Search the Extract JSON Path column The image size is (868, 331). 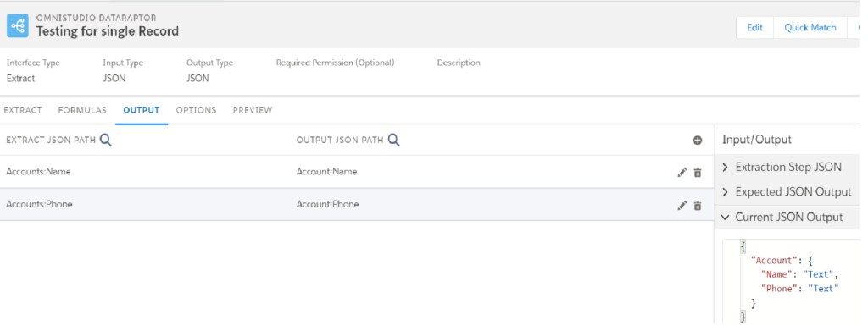(106, 141)
